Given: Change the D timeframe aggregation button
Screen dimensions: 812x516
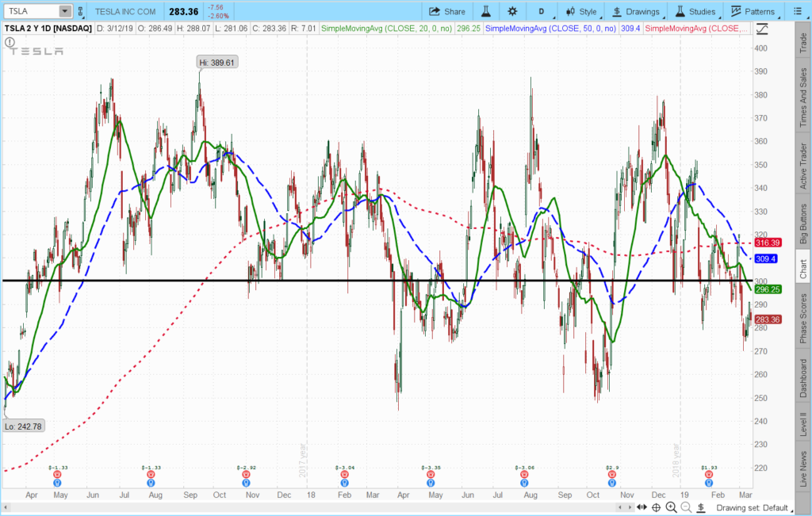Looking at the screenshot, I should (x=542, y=11).
